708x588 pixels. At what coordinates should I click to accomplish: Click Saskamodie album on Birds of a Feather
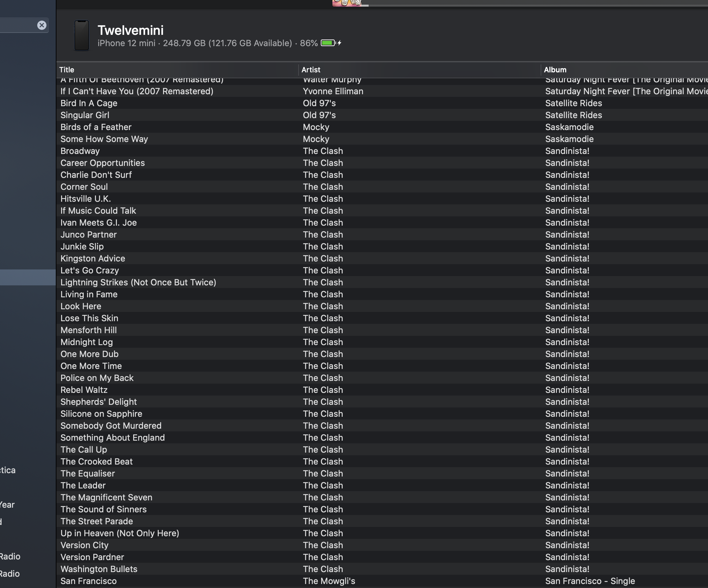coord(569,127)
